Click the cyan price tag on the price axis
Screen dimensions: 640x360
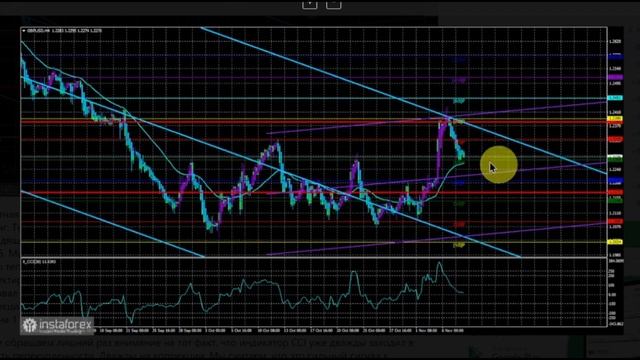coord(616,98)
